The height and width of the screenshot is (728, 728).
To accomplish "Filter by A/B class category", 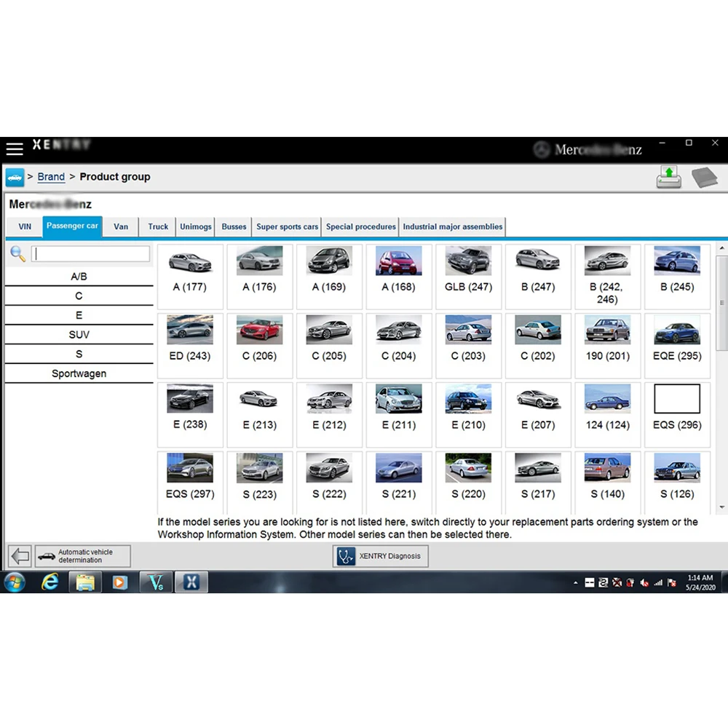I will (79, 276).
